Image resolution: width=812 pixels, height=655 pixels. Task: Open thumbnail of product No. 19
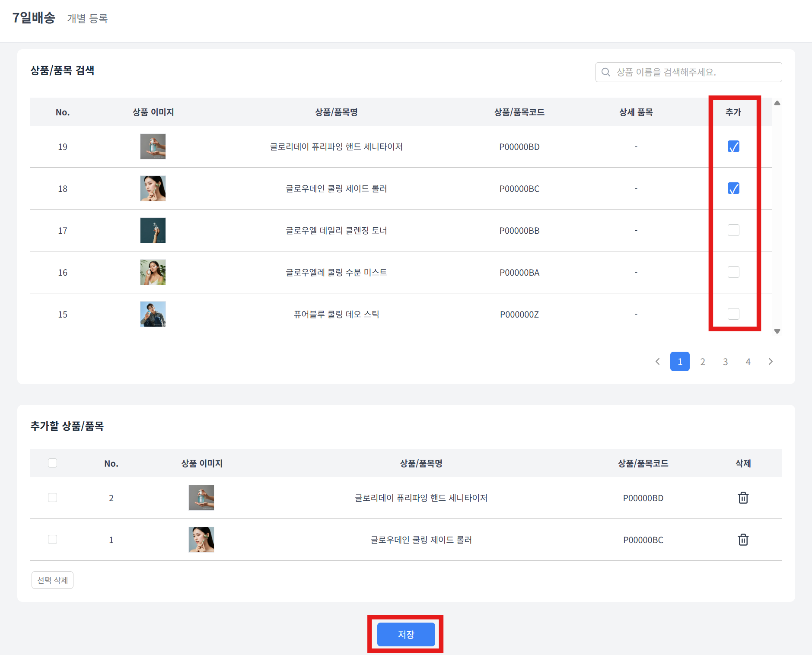tap(153, 146)
